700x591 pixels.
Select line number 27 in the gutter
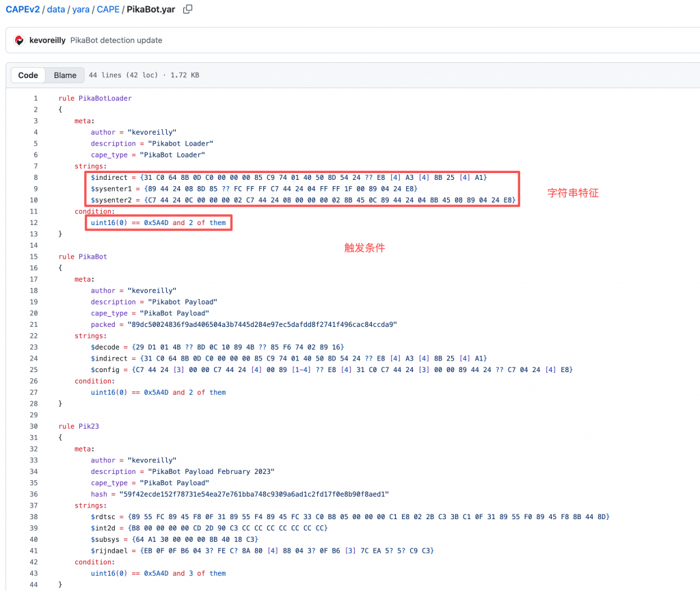(34, 393)
